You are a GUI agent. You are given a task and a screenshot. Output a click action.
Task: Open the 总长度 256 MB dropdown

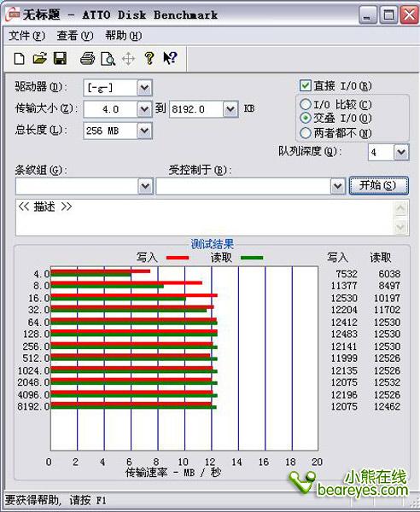click(144, 131)
